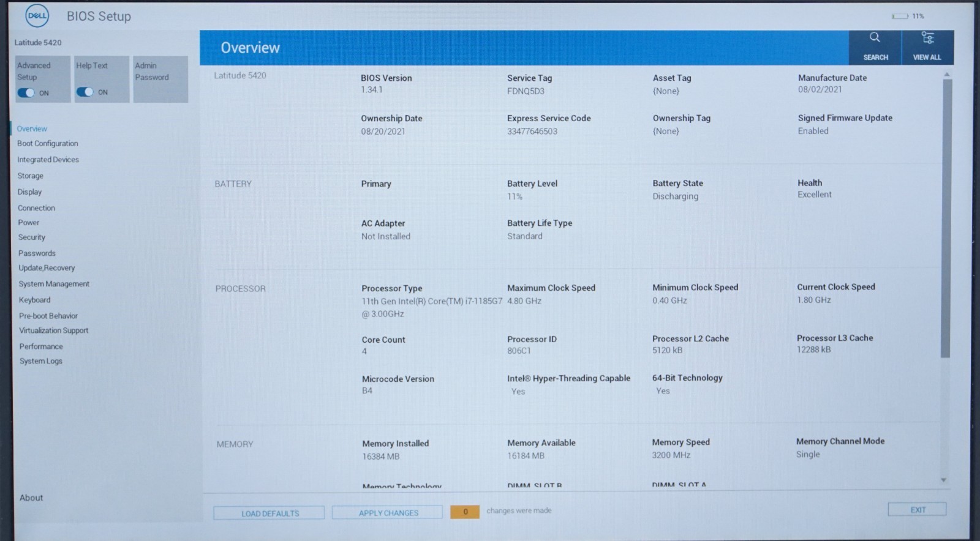Open the Search magnifier icon

click(x=875, y=37)
